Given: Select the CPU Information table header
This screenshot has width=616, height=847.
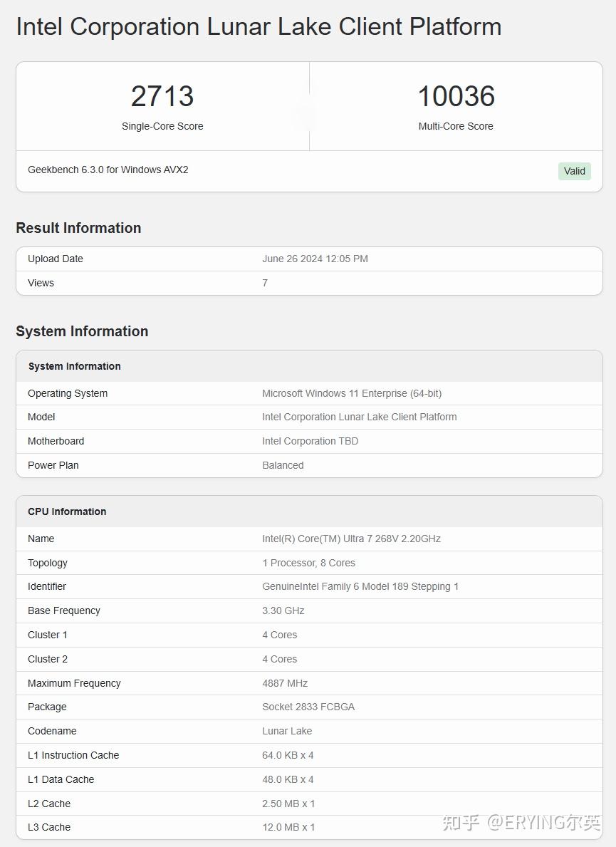Looking at the screenshot, I should coord(67,511).
